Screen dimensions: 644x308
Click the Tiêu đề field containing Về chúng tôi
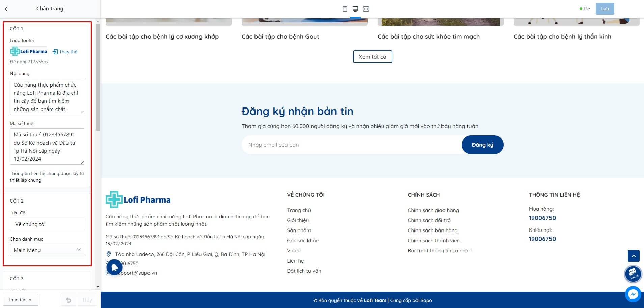(x=47, y=224)
